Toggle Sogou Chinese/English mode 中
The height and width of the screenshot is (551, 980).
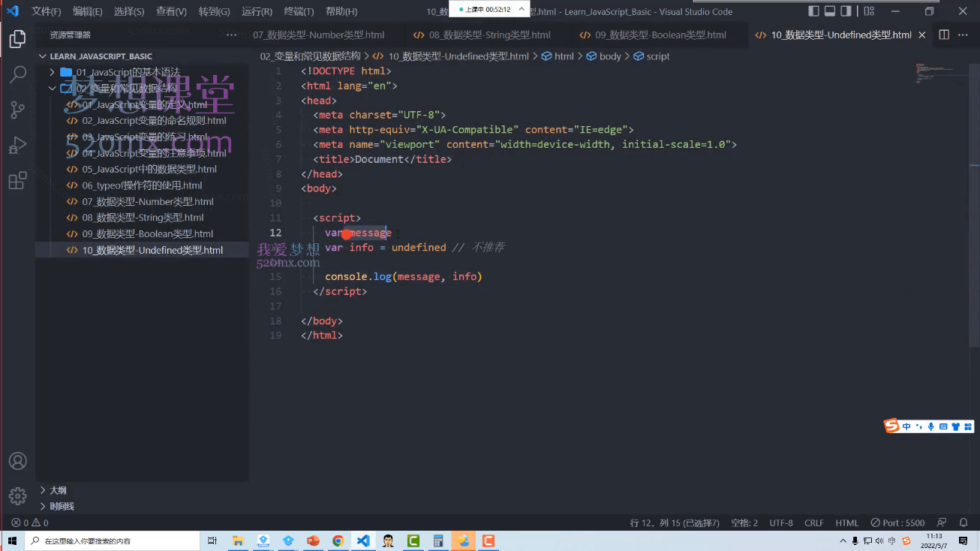click(906, 426)
